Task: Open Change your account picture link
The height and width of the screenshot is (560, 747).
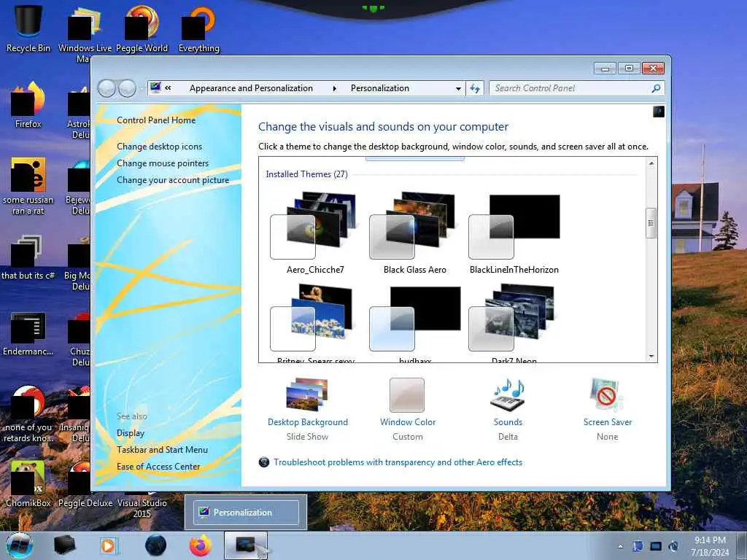Action: click(173, 180)
